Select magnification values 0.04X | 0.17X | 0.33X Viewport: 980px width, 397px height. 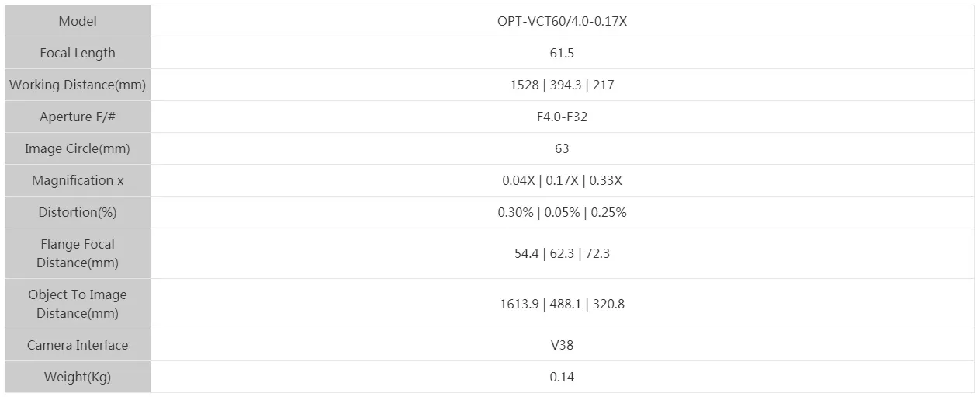(x=562, y=180)
